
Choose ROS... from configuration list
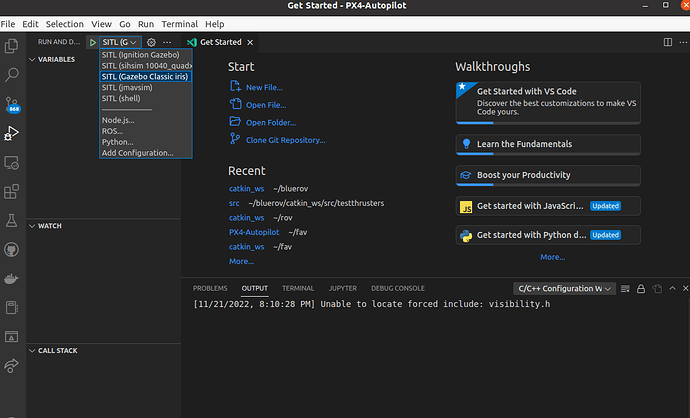point(146,131)
